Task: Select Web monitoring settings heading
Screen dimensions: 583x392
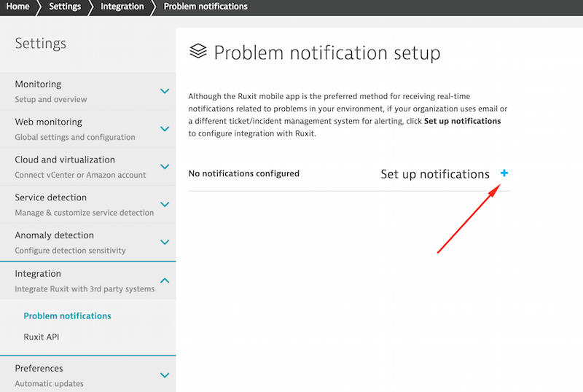Action: (48, 122)
